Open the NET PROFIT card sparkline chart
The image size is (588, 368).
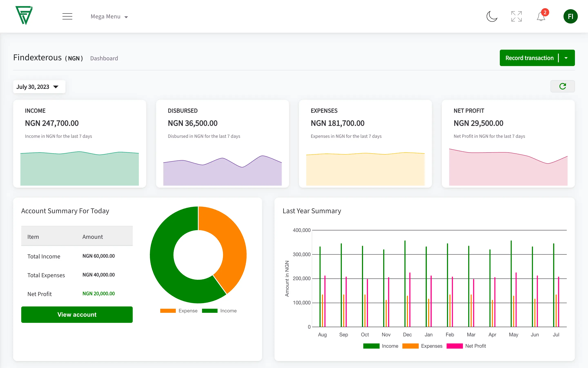click(508, 167)
